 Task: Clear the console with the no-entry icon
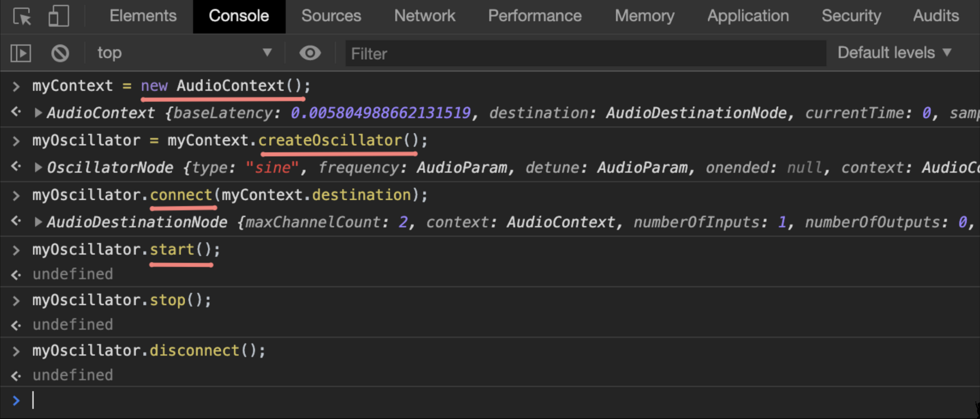(60, 53)
